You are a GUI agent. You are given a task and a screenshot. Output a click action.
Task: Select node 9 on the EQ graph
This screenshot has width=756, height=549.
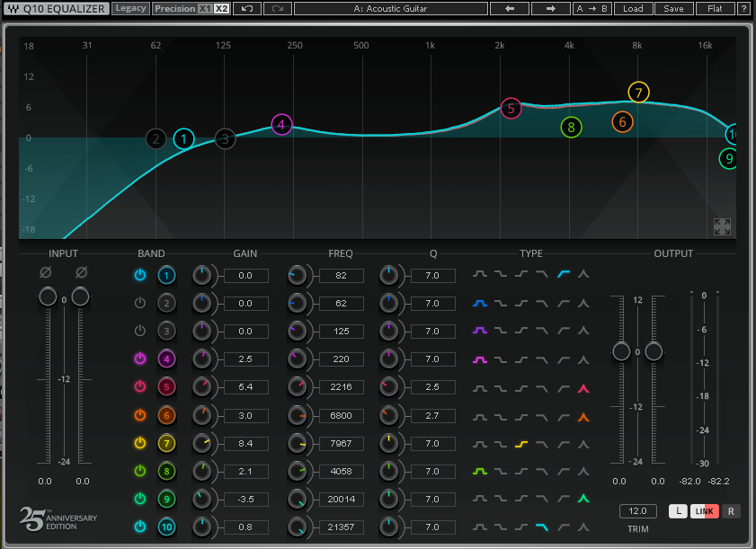(728, 158)
